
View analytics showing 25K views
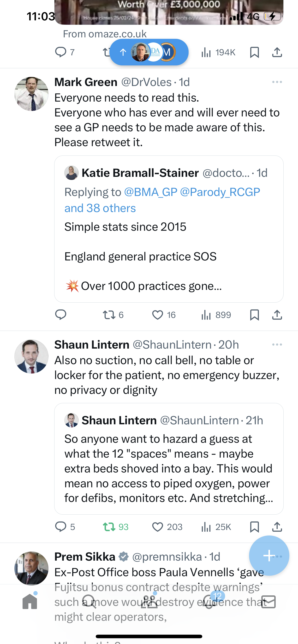click(216, 527)
